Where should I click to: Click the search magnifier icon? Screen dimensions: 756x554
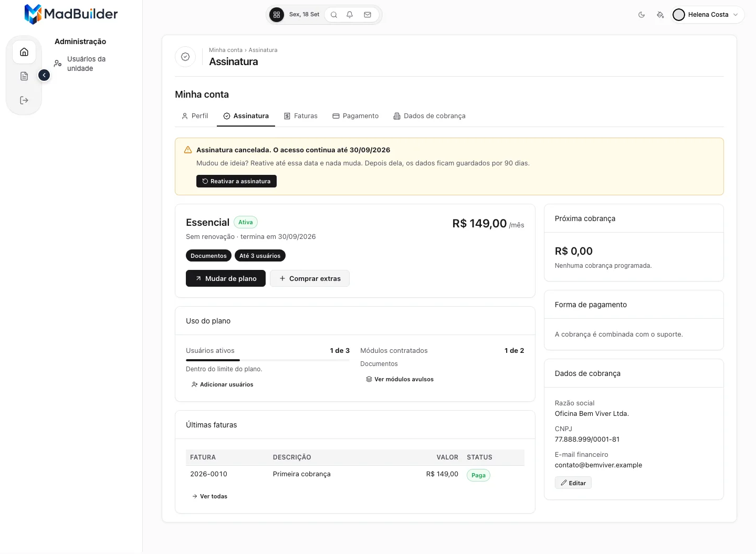[334, 15]
